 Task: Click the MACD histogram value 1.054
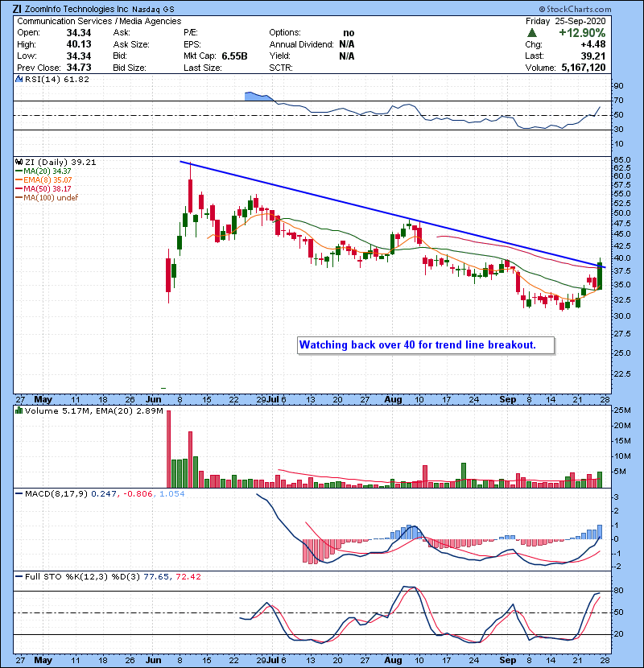coord(171,494)
